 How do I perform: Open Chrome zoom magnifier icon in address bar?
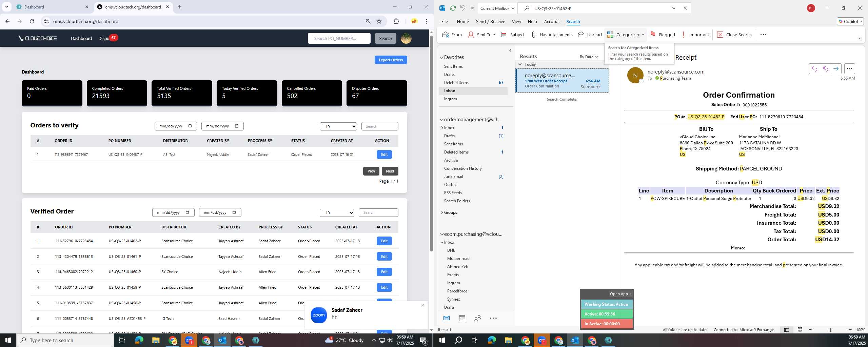(x=368, y=21)
